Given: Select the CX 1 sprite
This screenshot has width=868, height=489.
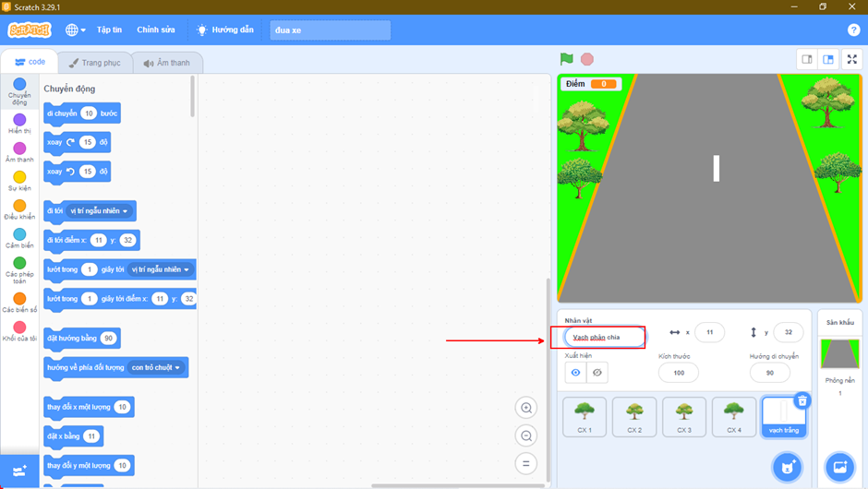Looking at the screenshot, I should point(585,417).
